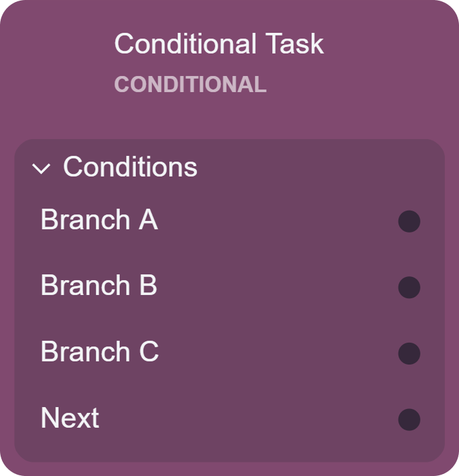The width and height of the screenshot is (459, 476).
Task: Click the CONDITIONAL type subtitle
Action: pyautogui.click(x=190, y=85)
